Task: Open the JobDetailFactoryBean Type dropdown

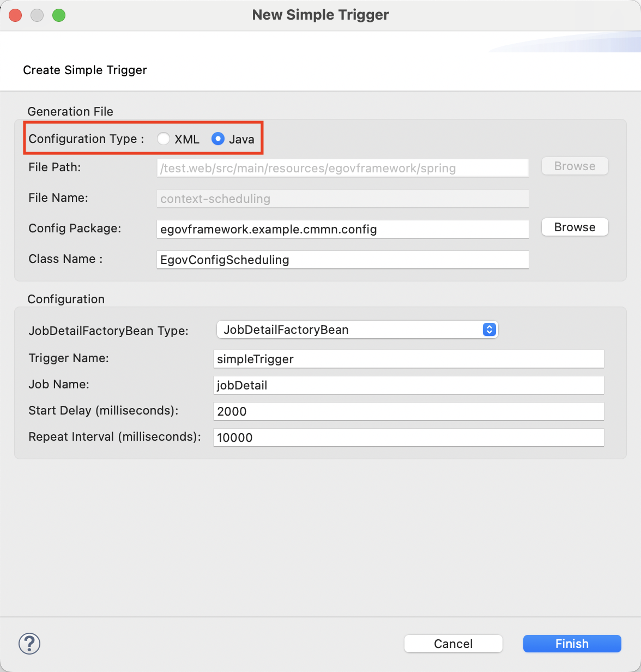Action: click(357, 329)
